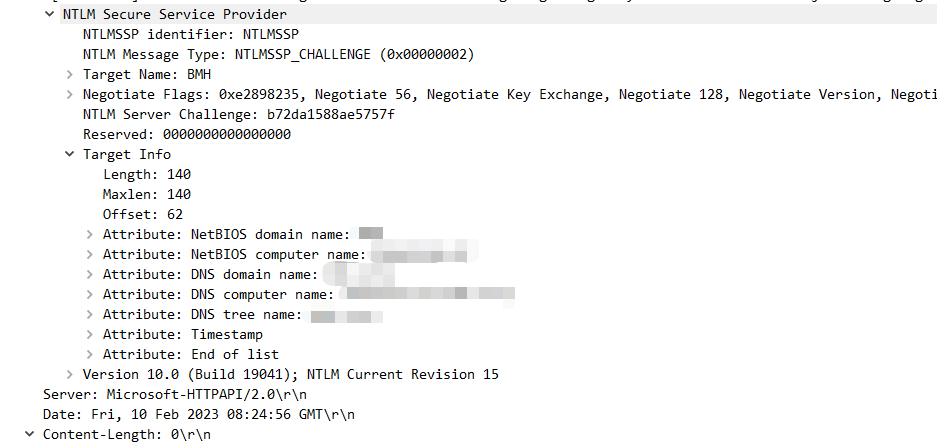937x445 pixels.
Task: Select the NTLMSSP identifier line
Action: pyautogui.click(x=191, y=34)
